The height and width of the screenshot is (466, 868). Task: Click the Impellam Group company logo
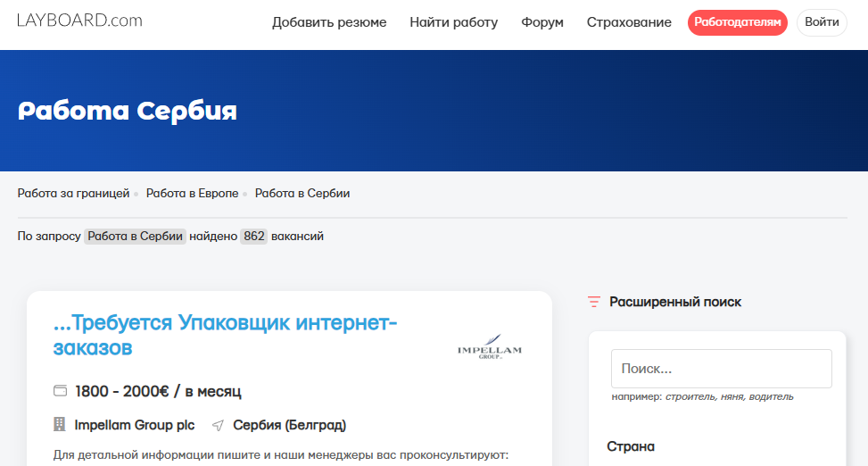click(490, 347)
